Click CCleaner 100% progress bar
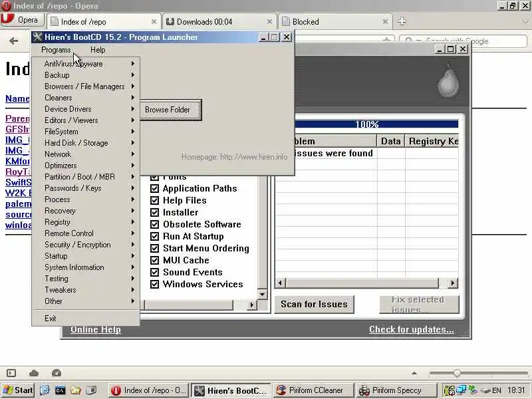532x399 pixels. pyautogui.click(x=376, y=124)
